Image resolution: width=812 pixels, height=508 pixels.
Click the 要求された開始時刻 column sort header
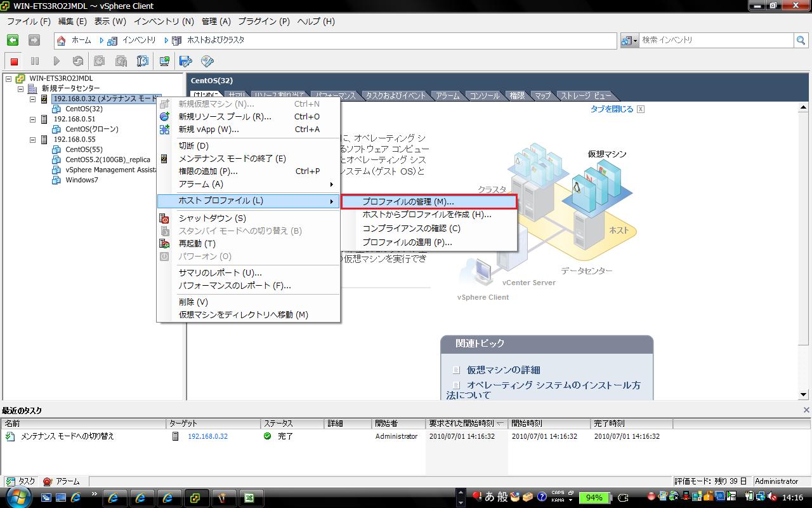pyautogui.click(x=466, y=424)
